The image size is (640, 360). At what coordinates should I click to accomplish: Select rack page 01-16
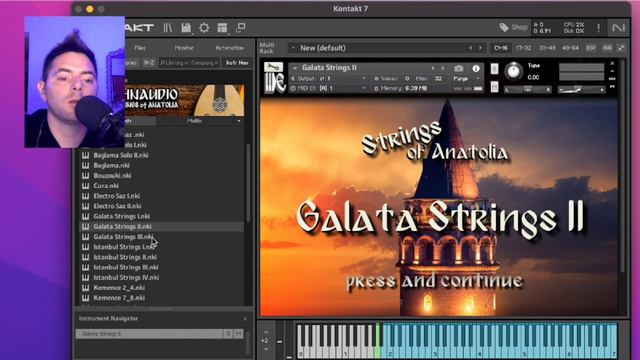click(x=501, y=48)
